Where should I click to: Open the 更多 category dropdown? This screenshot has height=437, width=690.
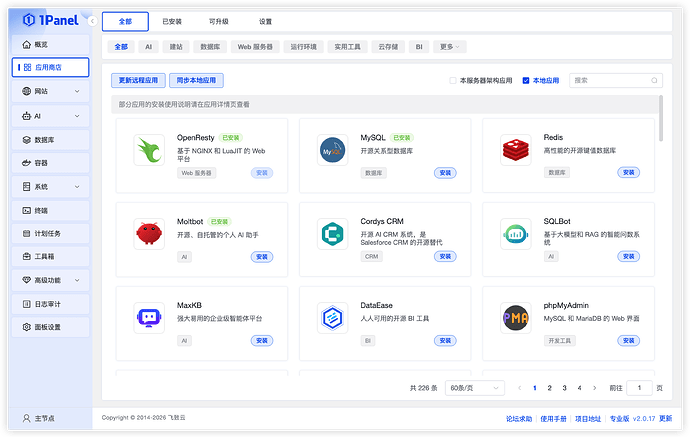click(450, 46)
